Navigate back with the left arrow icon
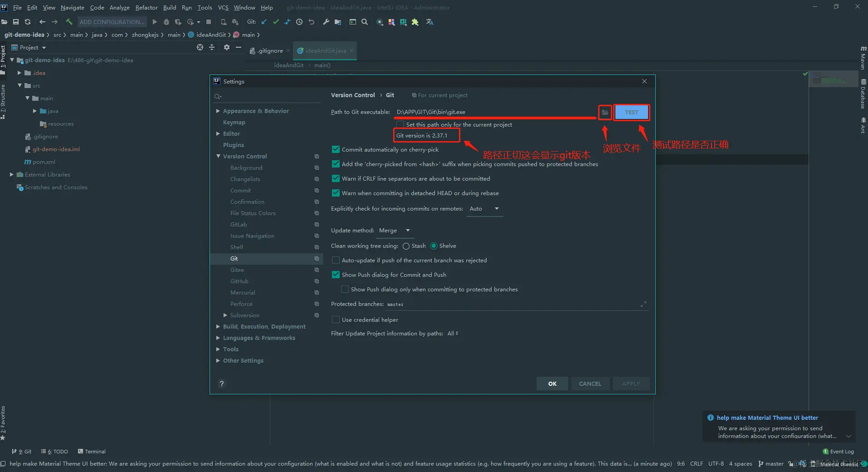Viewport: 868px width, 472px height. point(42,22)
